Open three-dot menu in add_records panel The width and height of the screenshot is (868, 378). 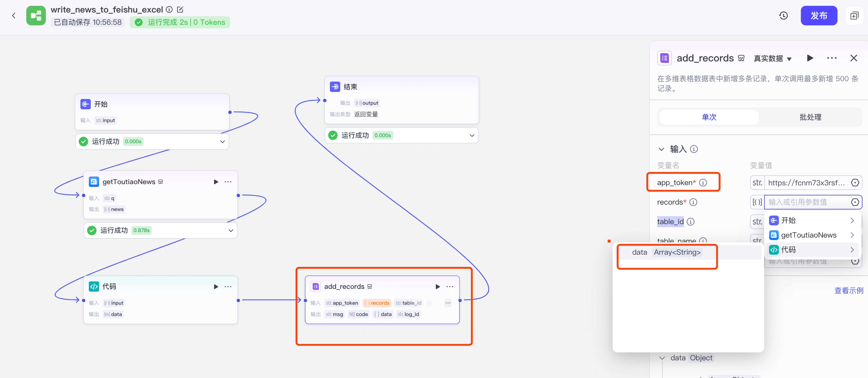click(832, 58)
